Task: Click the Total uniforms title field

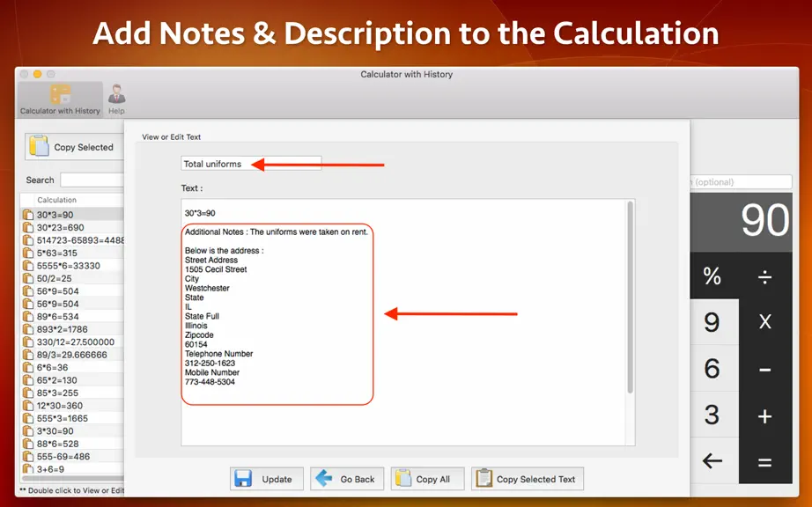Action: coord(251,164)
